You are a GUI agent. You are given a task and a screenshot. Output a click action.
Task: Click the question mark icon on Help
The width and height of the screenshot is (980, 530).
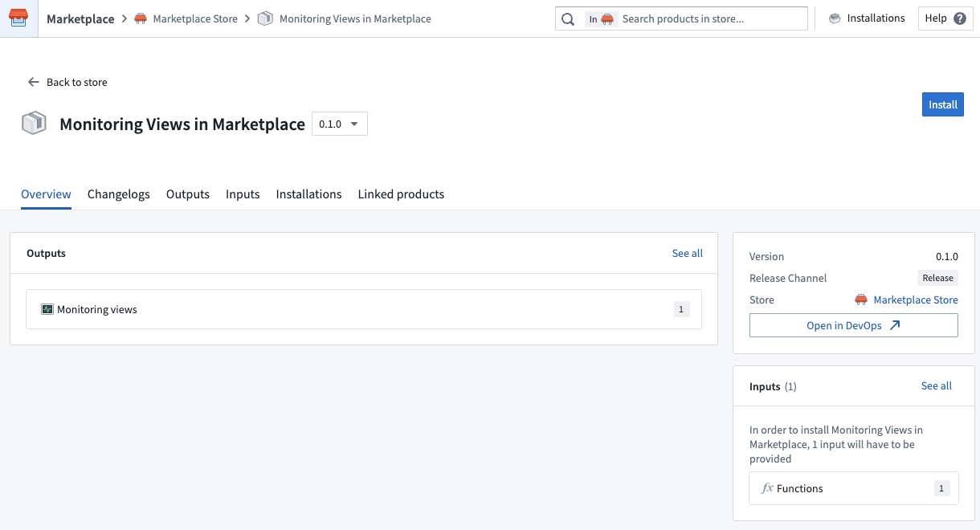click(x=961, y=18)
